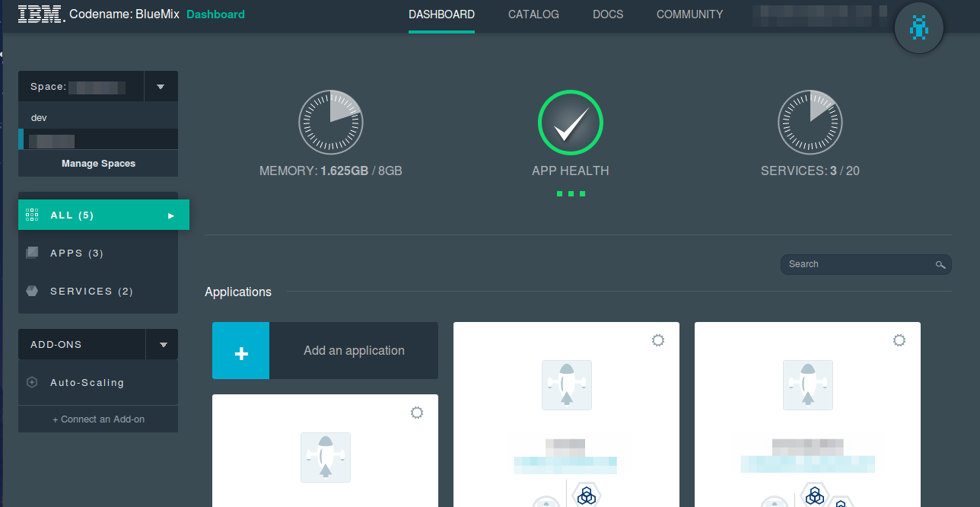
Task: Click the cube icon beside APPS
Action: pyautogui.click(x=32, y=253)
